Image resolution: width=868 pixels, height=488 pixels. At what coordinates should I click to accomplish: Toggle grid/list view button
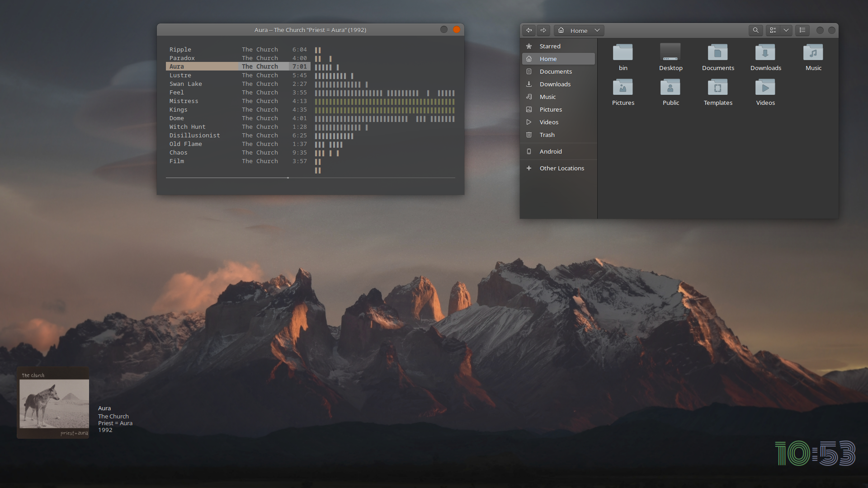coord(773,30)
